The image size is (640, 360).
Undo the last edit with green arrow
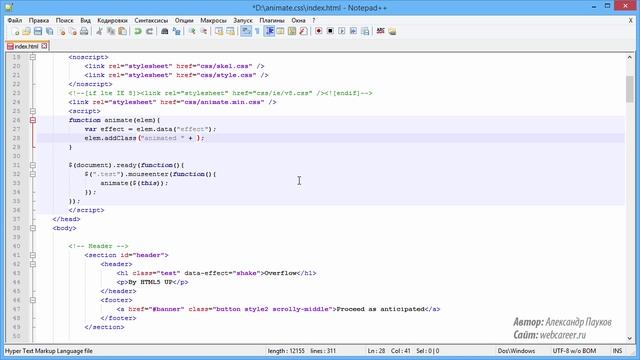point(138,31)
